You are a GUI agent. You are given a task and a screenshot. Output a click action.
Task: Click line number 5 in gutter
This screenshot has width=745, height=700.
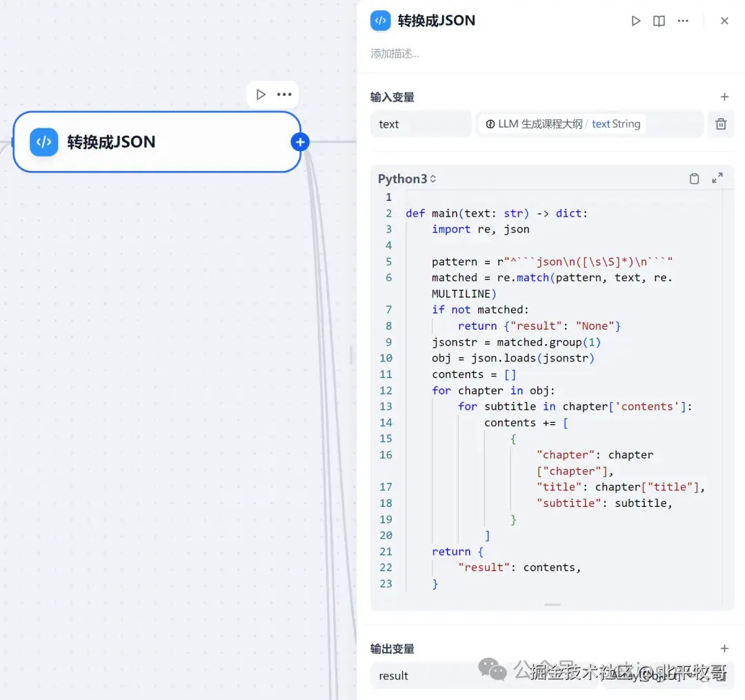(x=388, y=261)
